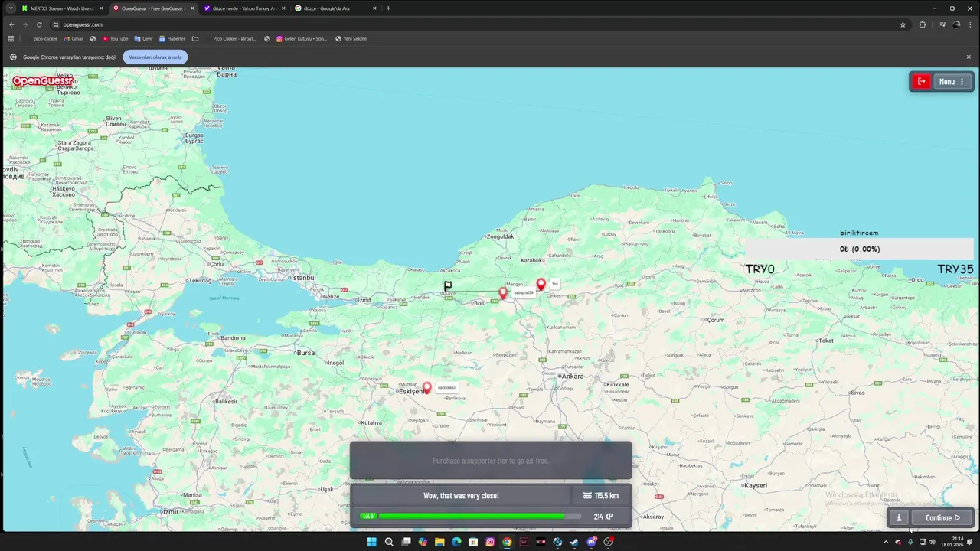Expand the tab search dropdown
Screen dimensions: 980x551
11,8
